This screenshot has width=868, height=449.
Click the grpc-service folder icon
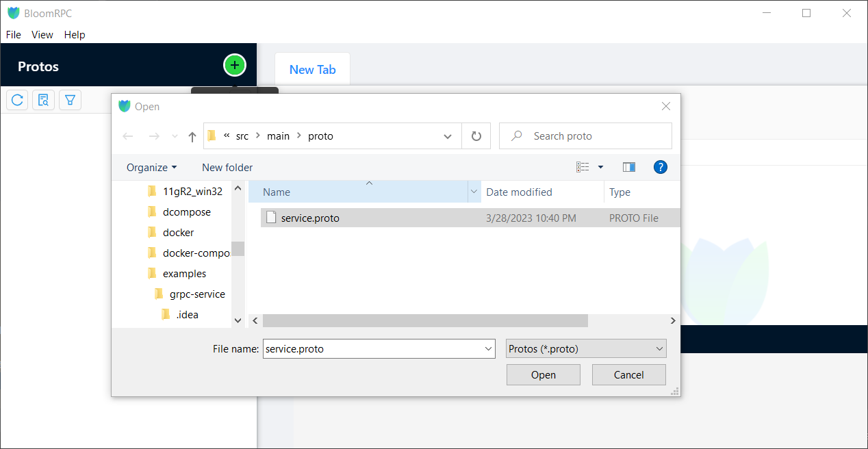pyautogui.click(x=159, y=294)
